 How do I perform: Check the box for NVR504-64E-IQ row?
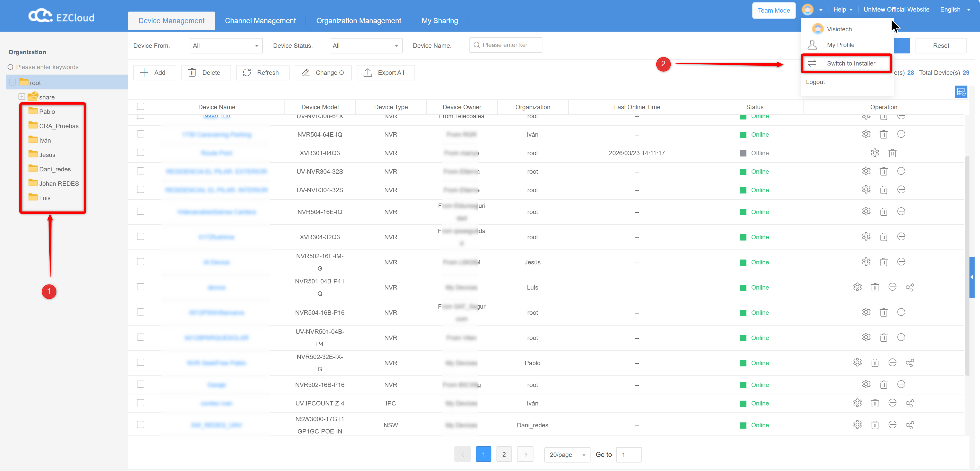tap(140, 134)
